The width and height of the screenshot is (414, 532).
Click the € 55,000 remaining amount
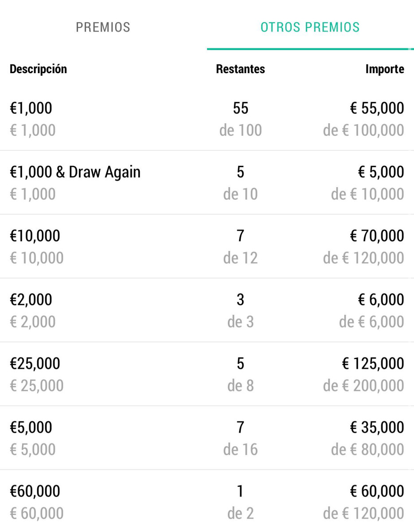click(376, 108)
